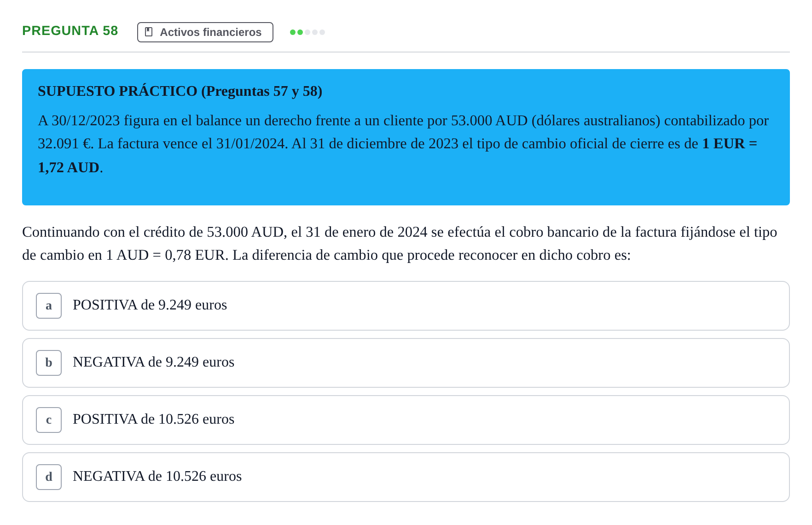
Task: Click the letter 'c' option badge
Action: click(49, 420)
